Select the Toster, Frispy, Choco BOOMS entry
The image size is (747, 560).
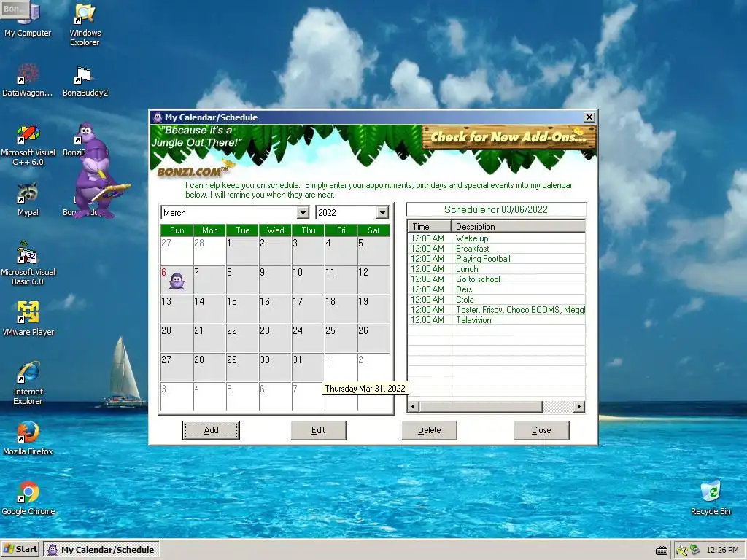coord(497,310)
